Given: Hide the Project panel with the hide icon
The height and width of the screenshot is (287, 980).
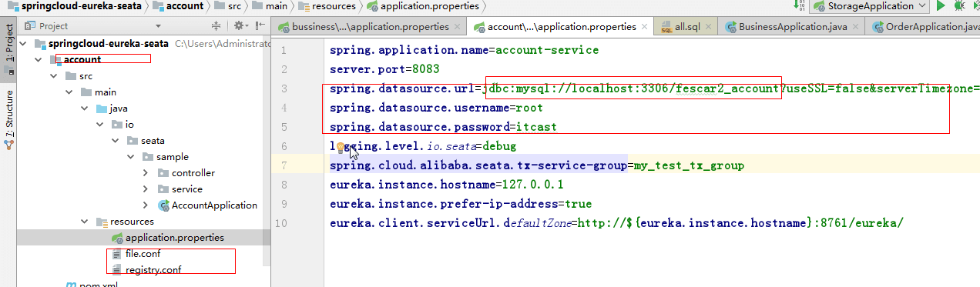Looking at the screenshot, I should (x=260, y=26).
